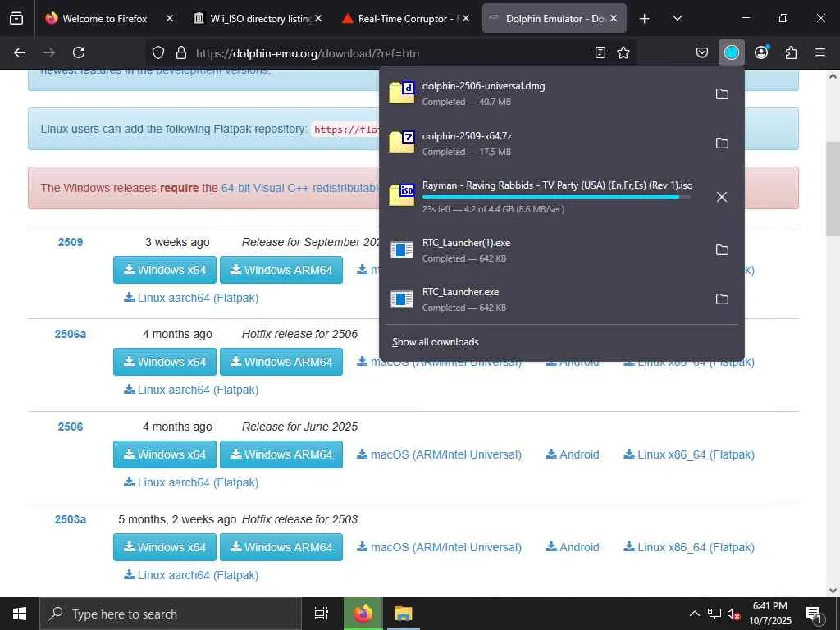
Task: Download 2509 Linux aarch64 Flatpak
Action: (191, 298)
